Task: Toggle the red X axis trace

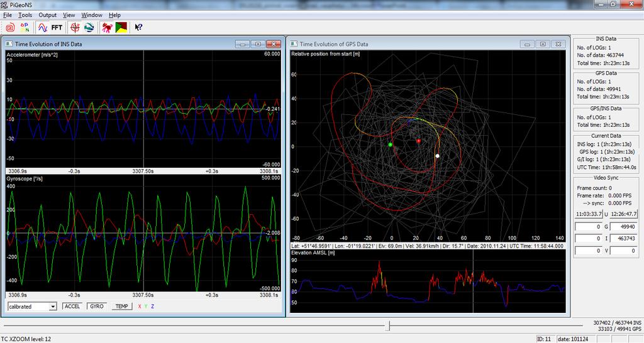Action: pos(140,307)
